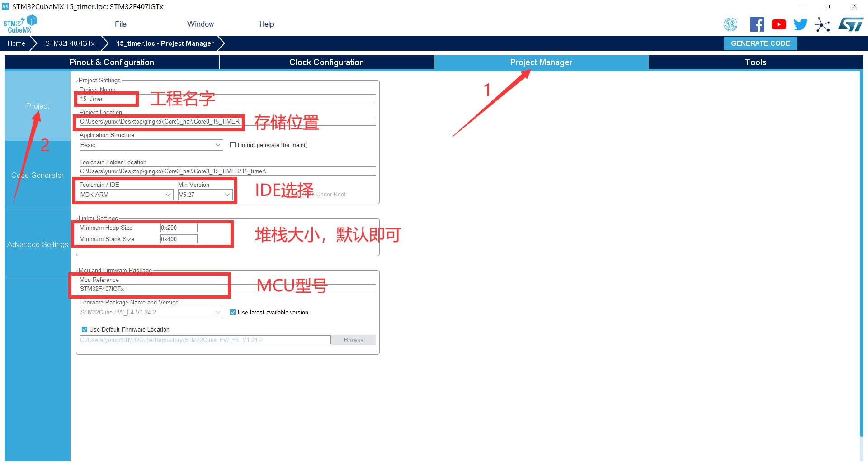Open Firmware Package Name and Version dropdown

(151, 313)
